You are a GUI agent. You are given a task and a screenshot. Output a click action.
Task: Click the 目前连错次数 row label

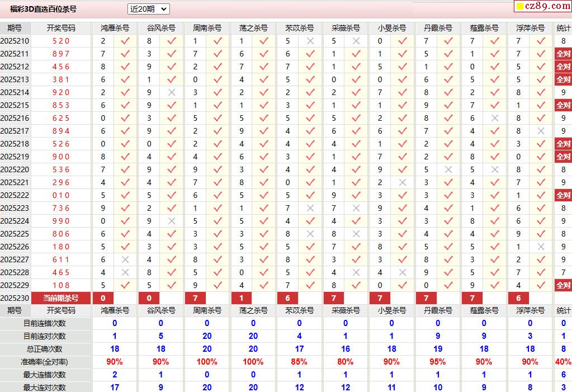(45, 323)
